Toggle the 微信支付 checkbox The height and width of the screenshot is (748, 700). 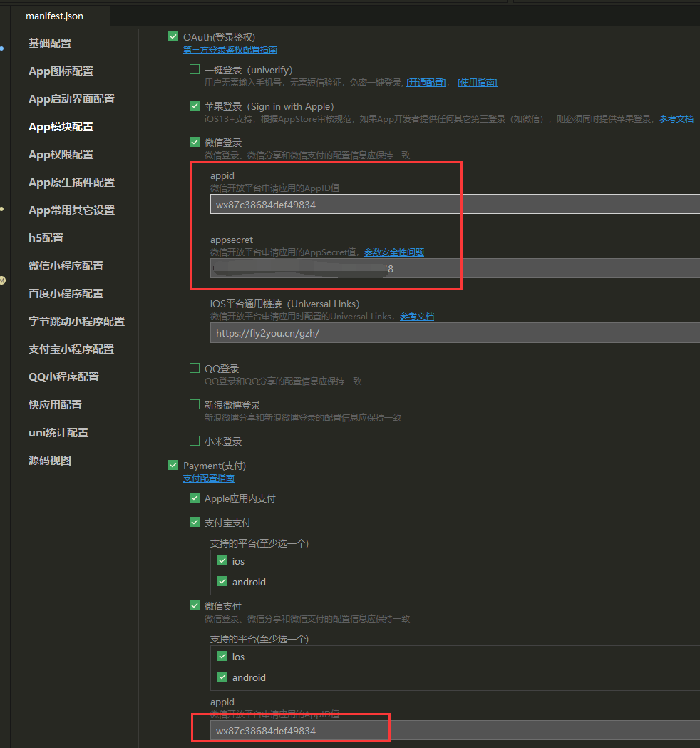point(195,606)
